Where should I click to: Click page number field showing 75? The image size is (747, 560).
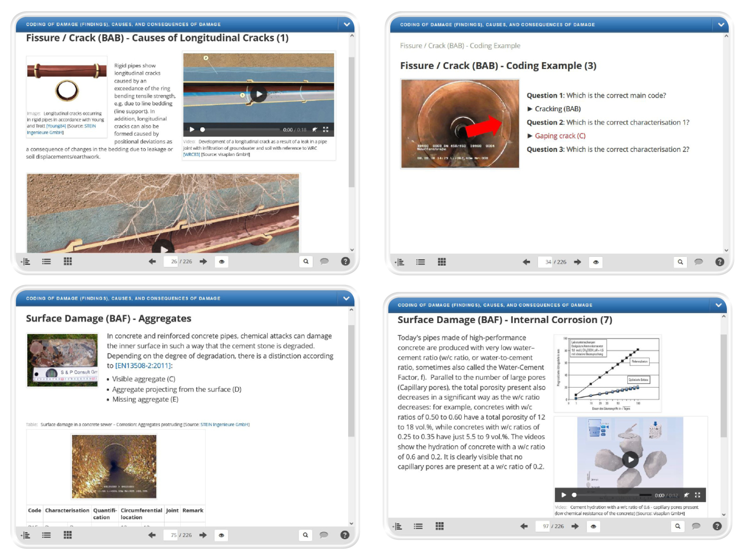[x=173, y=535]
